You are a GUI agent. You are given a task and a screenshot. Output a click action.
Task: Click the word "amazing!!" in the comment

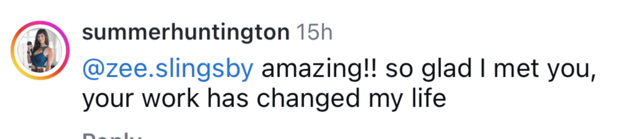(319, 69)
